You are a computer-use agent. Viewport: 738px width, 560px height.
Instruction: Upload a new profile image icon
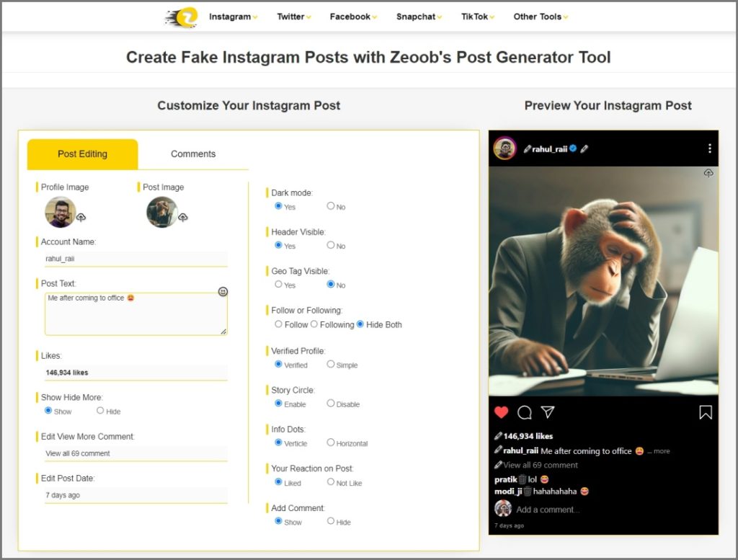point(81,218)
